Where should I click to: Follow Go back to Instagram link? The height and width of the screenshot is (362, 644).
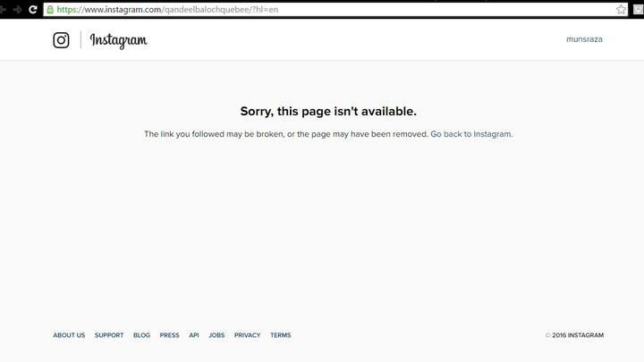tap(471, 134)
